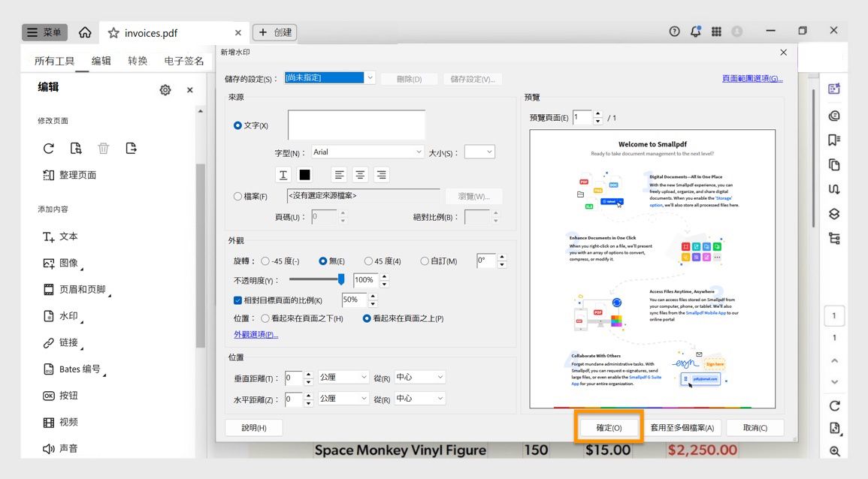Switch to the 转换 tab
Image resolution: width=868 pixels, height=479 pixels.
(138, 60)
